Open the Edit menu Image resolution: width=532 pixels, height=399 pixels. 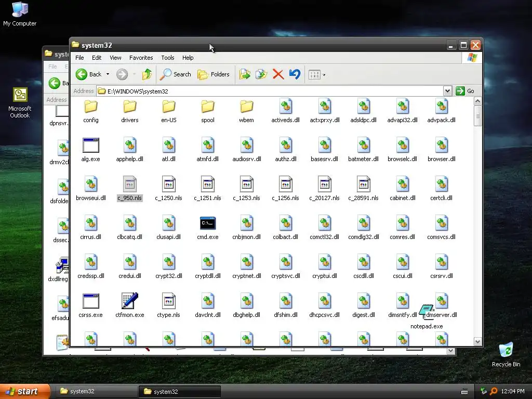(97, 58)
